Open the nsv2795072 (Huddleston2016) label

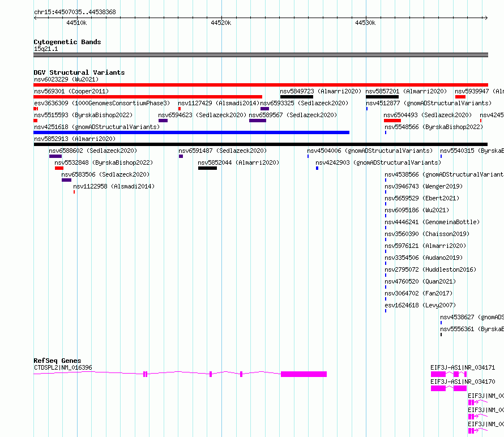coord(430,269)
